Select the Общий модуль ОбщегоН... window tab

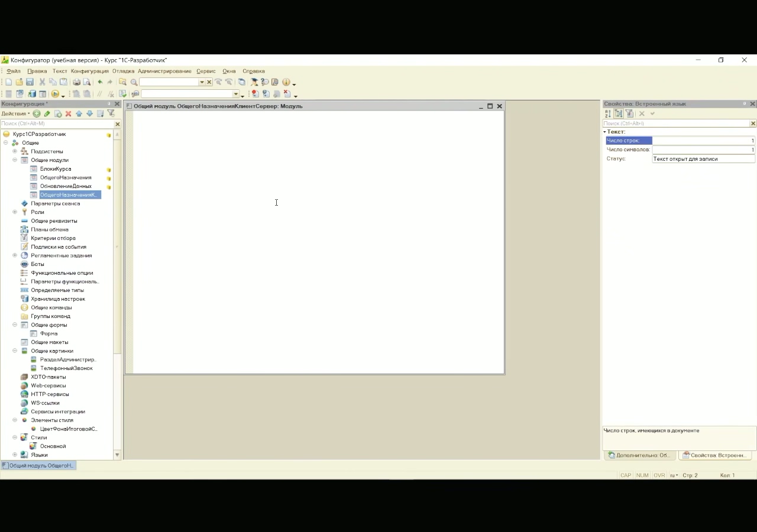pos(38,466)
